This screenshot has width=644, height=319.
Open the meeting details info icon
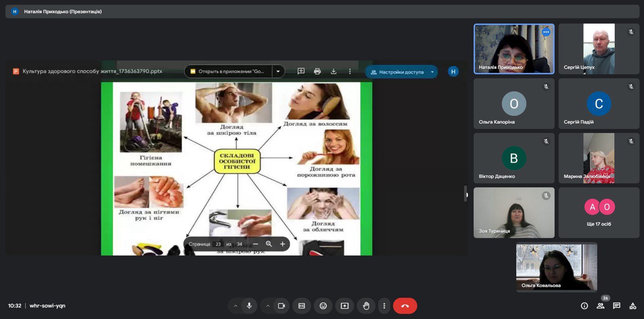coord(584,306)
